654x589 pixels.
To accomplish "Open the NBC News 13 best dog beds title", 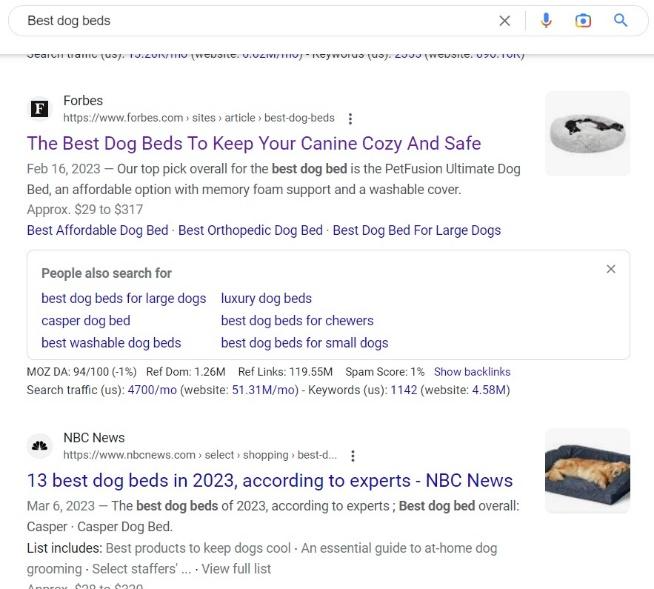I will point(270,481).
